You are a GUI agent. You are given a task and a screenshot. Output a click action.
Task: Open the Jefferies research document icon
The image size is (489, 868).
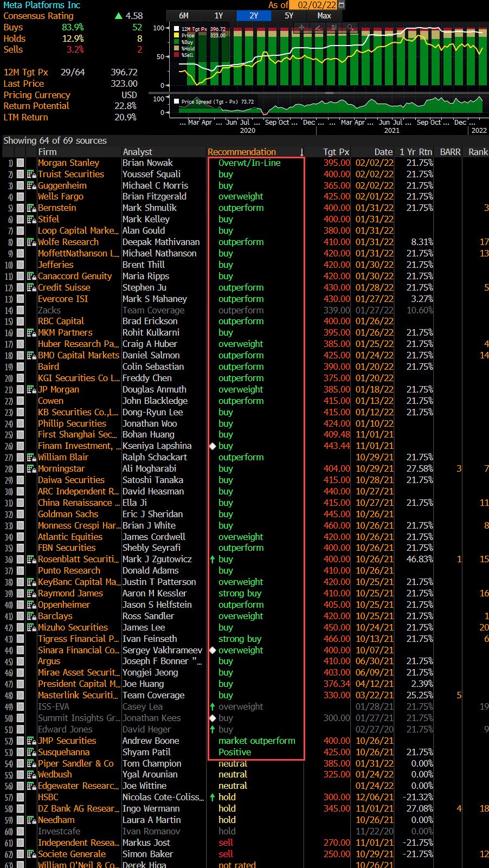coord(20,265)
